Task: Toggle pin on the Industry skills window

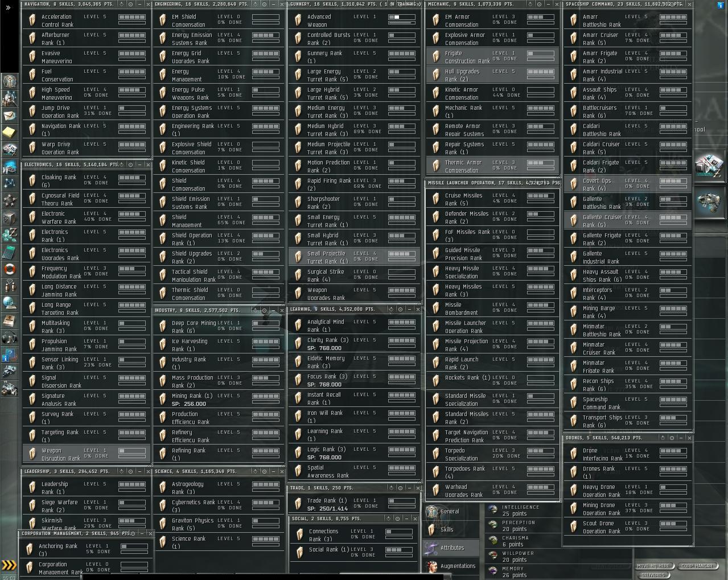Action: point(255,310)
